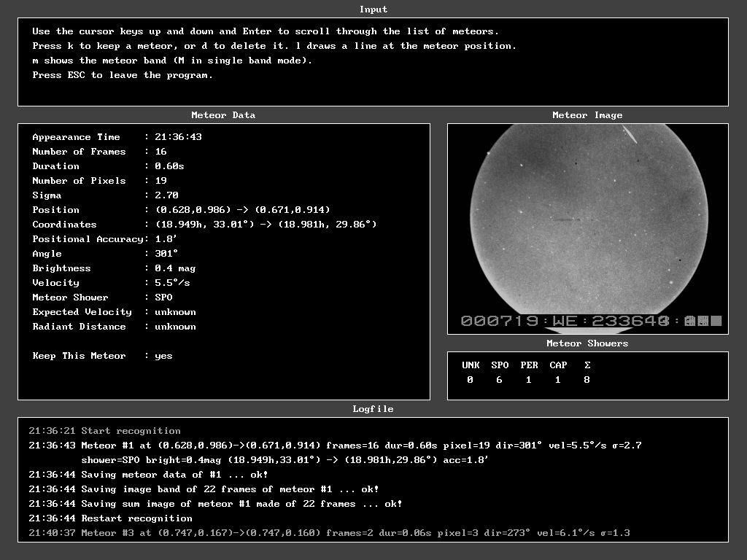The width and height of the screenshot is (747, 560).
Task: Click the bright meteor streak in the image
Action: pyautogui.click(x=629, y=134)
